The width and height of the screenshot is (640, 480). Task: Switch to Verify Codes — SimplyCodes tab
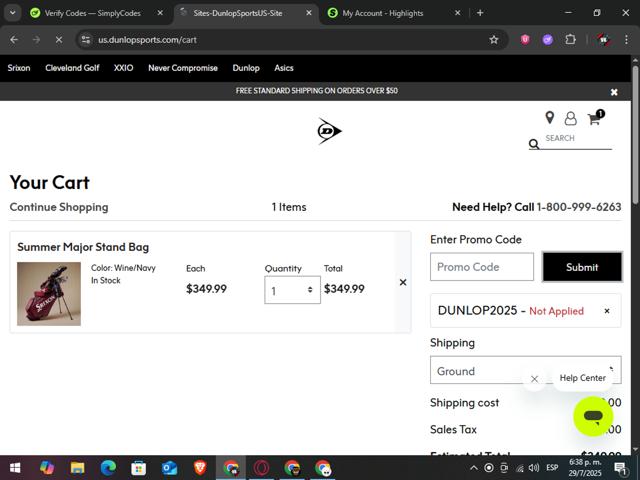point(93,13)
